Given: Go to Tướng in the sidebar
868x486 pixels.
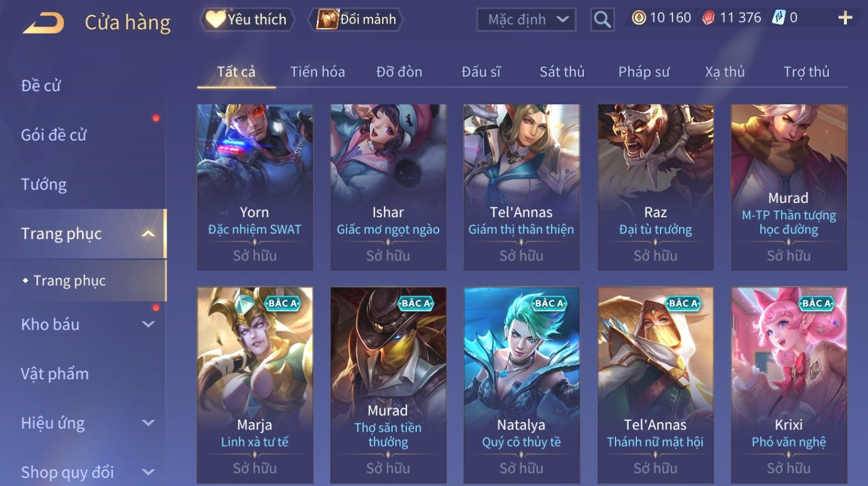Looking at the screenshot, I should pos(44,184).
